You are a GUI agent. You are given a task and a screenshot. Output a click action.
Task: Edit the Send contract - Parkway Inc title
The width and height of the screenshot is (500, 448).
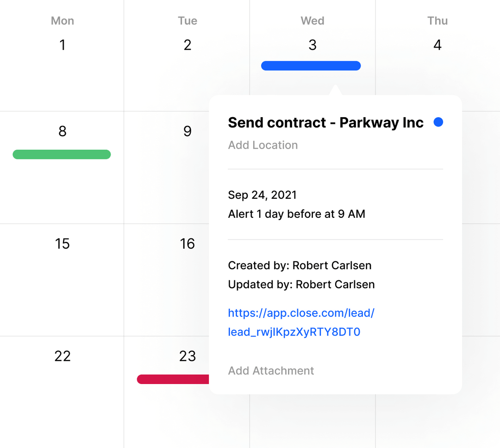[x=325, y=122]
